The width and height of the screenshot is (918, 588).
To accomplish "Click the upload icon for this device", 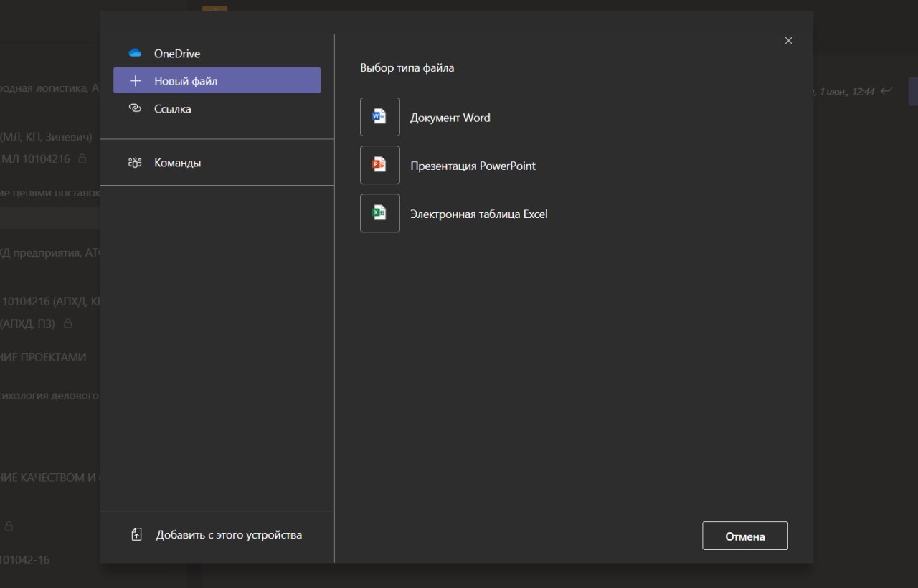I will pyautogui.click(x=137, y=534).
